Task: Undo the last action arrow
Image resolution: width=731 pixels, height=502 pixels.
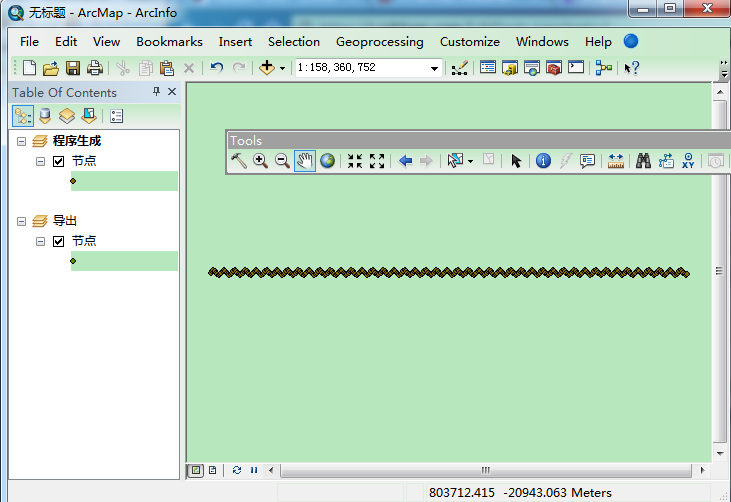Action: pos(216,68)
